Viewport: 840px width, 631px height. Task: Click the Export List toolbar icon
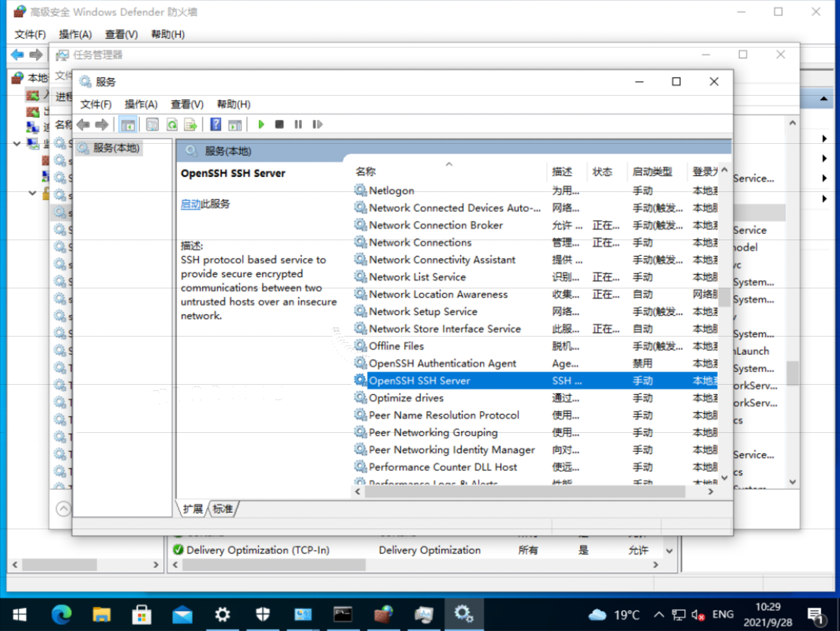pos(191,125)
